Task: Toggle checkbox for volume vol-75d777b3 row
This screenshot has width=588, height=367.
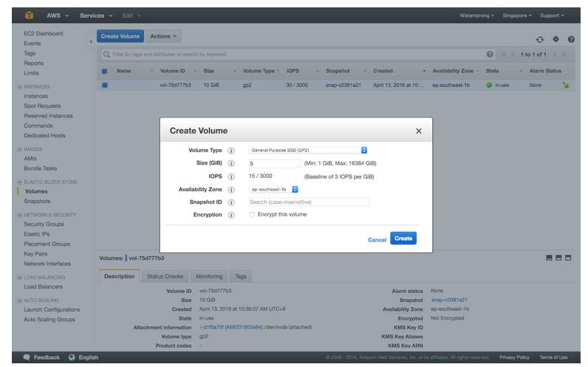Action: coord(105,85)
